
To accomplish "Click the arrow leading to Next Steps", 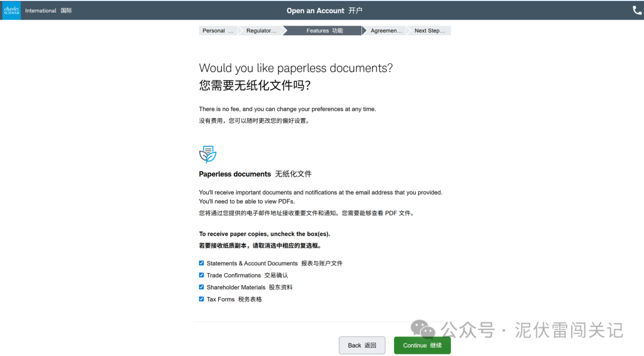I will point(410,30).
